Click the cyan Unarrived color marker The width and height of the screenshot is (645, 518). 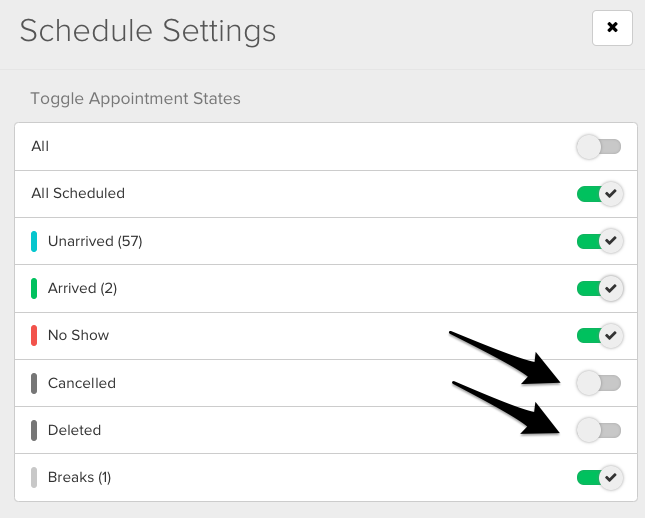[x=34, y=241]
